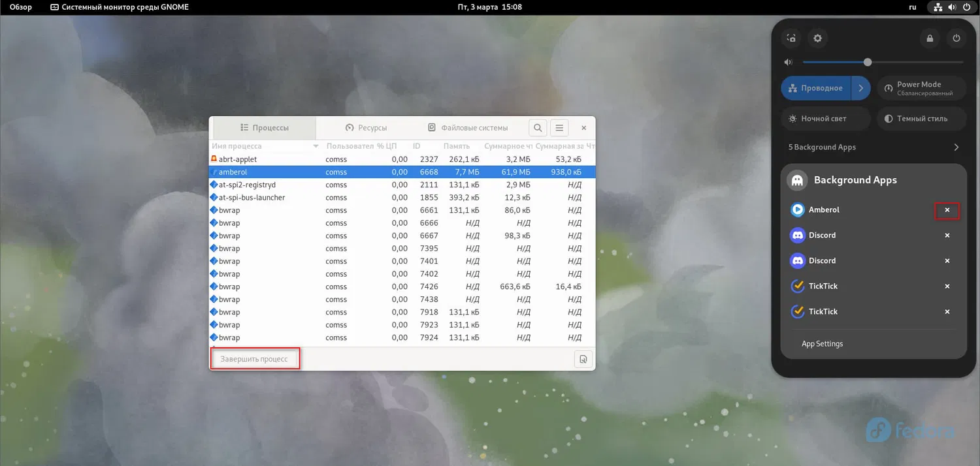Click the abrt-applet process icon
The image size is (980, 466).
point(214,159)
